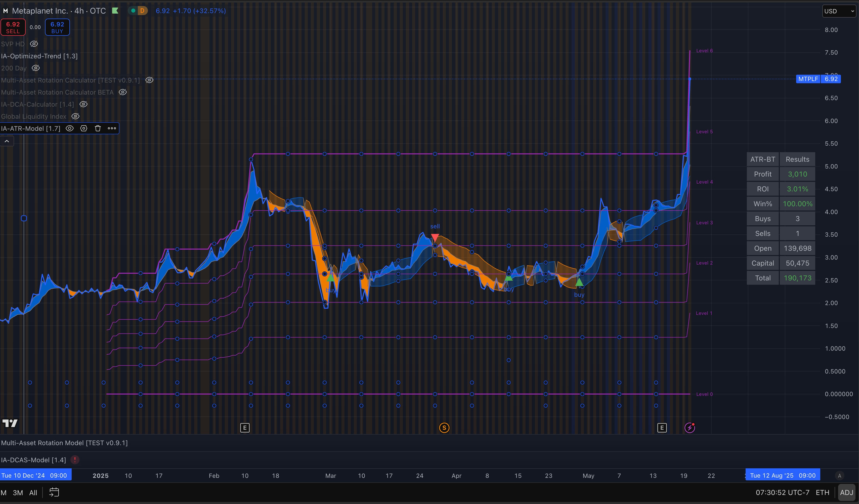Select the IA-Optimized-Trend [1.3] indicator

[39, 56]
